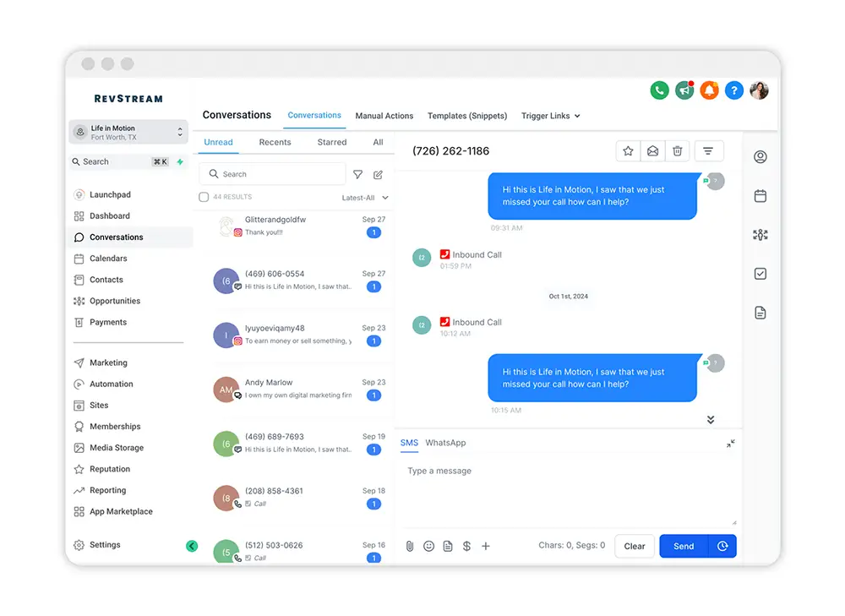Compose a new message pencil icon

pos(378,174)
